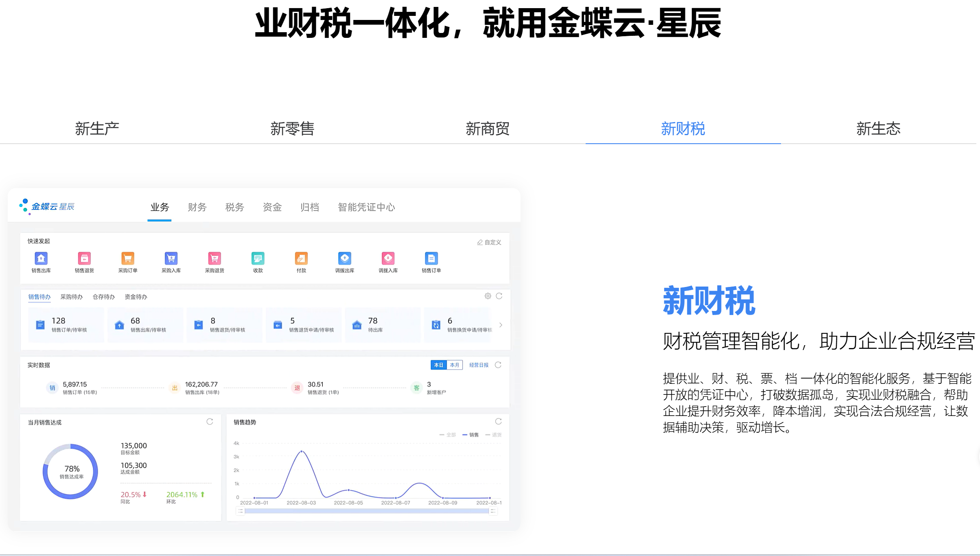Click the 162,206.77 销售出库 value
The height and width of the screenshot is (556, 980).
tap(201, 384)
